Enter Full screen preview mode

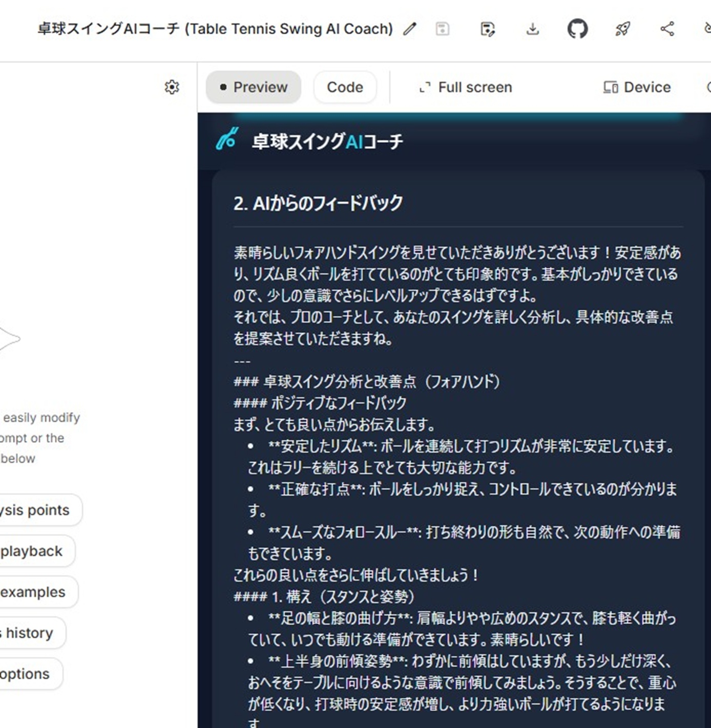(x=466, y=88)
